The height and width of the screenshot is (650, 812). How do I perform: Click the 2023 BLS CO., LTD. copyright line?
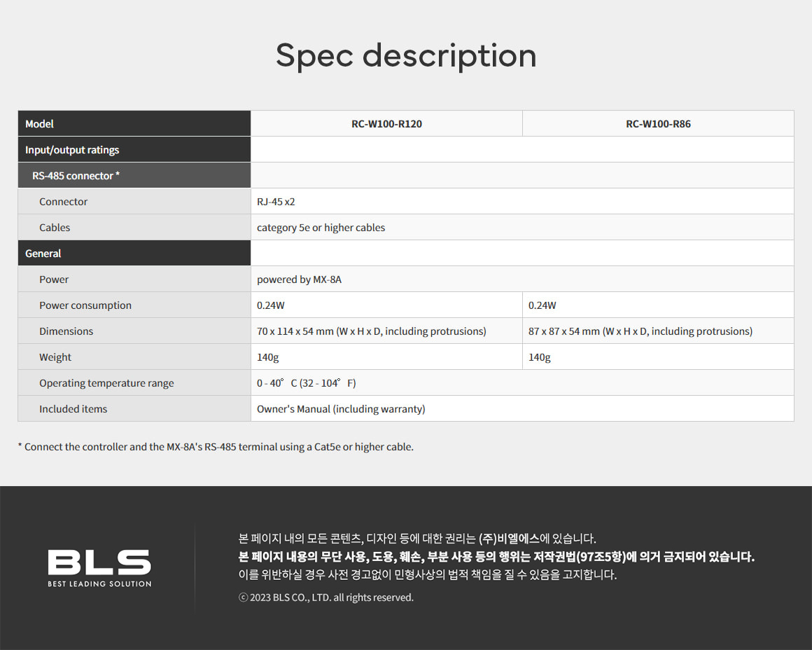(326, 597)
